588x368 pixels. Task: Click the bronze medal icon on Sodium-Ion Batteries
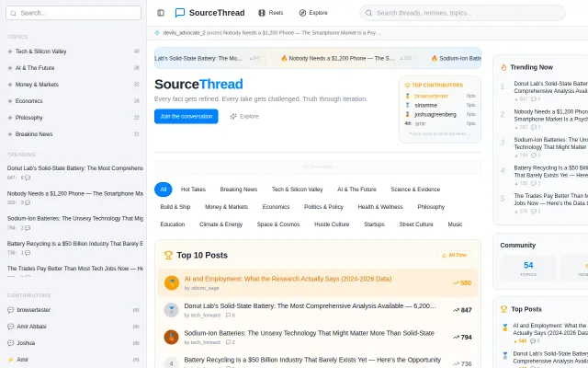coord(172,337)
